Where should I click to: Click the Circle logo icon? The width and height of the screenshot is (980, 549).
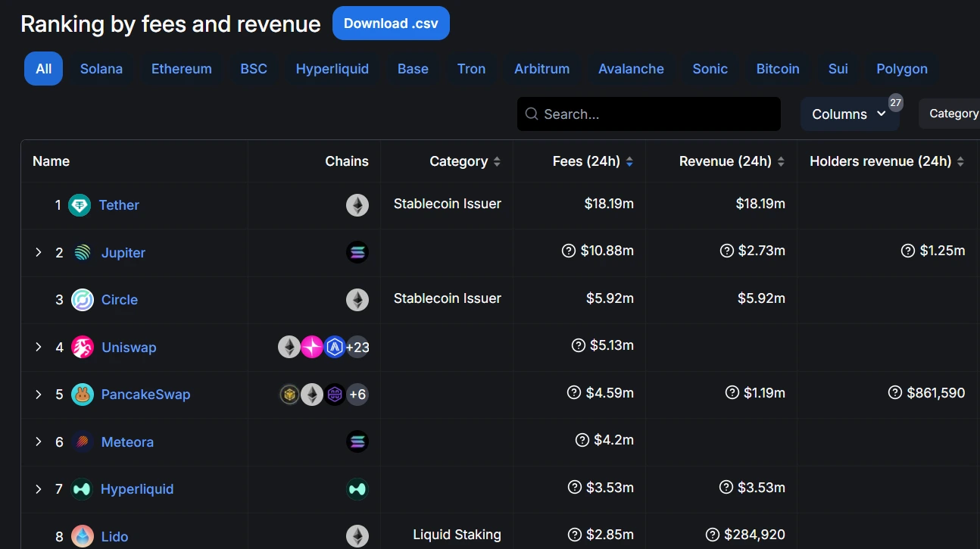tap(83, 300)
